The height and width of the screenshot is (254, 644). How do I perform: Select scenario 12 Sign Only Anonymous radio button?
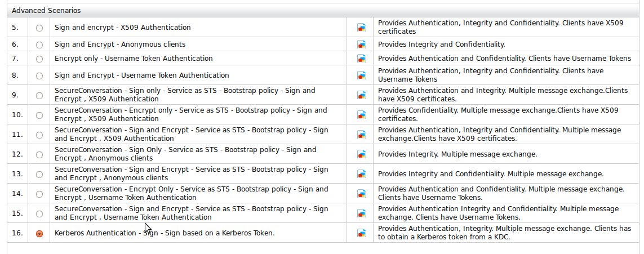pos(39,154)
